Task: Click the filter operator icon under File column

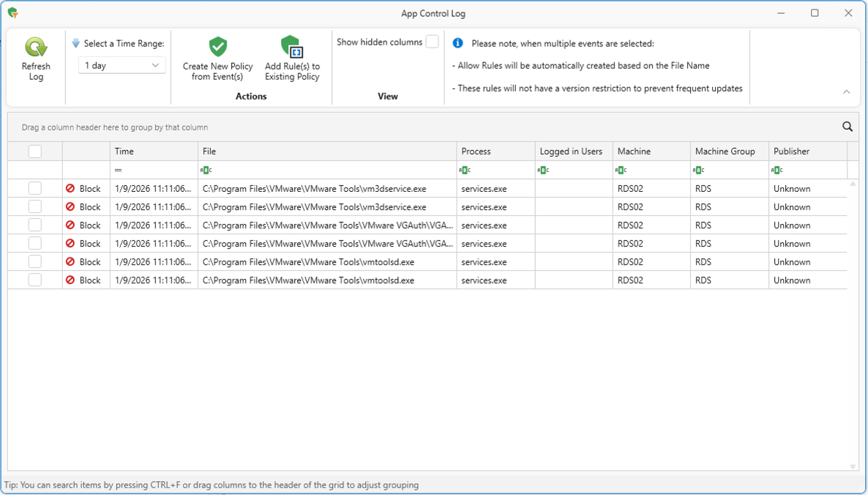Action: (206, 170)
